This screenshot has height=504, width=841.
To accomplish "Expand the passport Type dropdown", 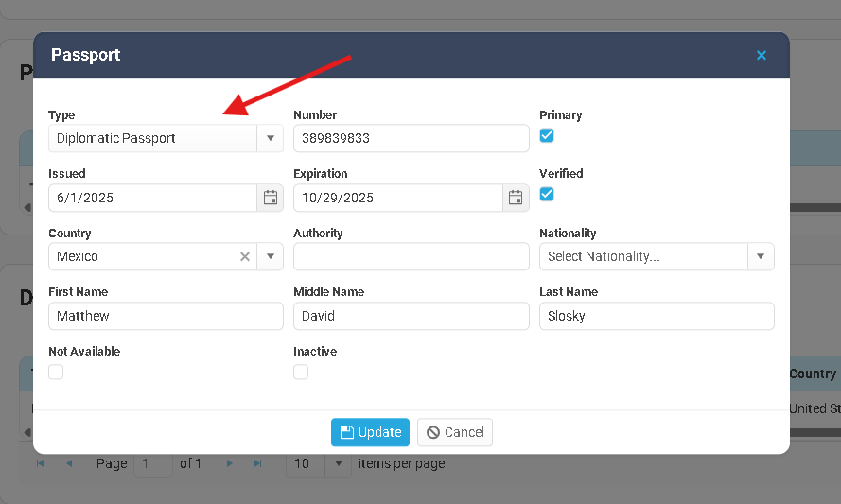I will [x=270, y=139].
